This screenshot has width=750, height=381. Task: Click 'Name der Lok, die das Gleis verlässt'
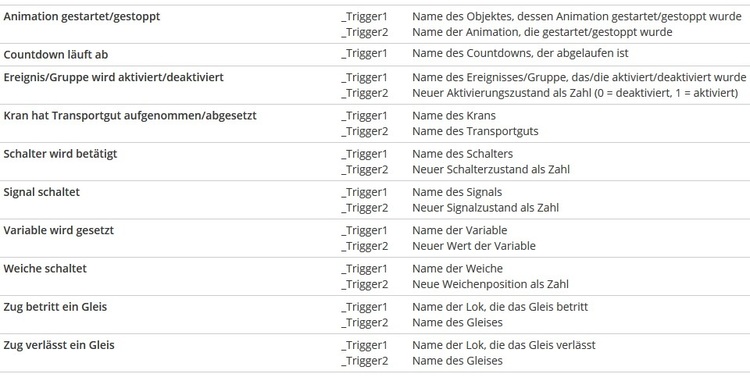point(504,345)
